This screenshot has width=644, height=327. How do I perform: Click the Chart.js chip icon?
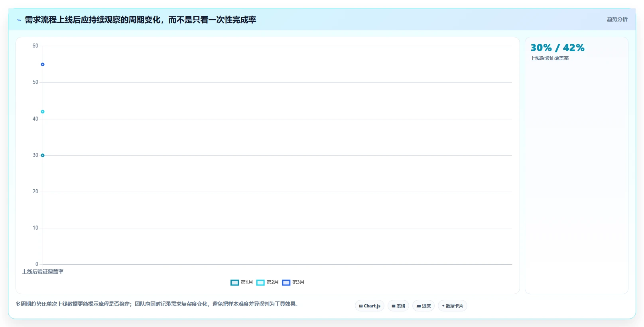(361, 306)
